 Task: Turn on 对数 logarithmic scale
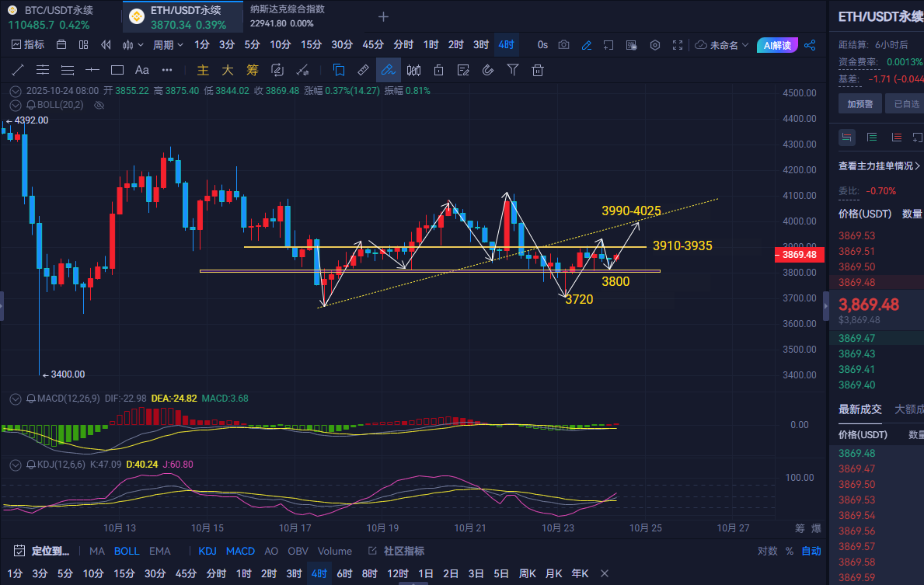click(767, 551)
